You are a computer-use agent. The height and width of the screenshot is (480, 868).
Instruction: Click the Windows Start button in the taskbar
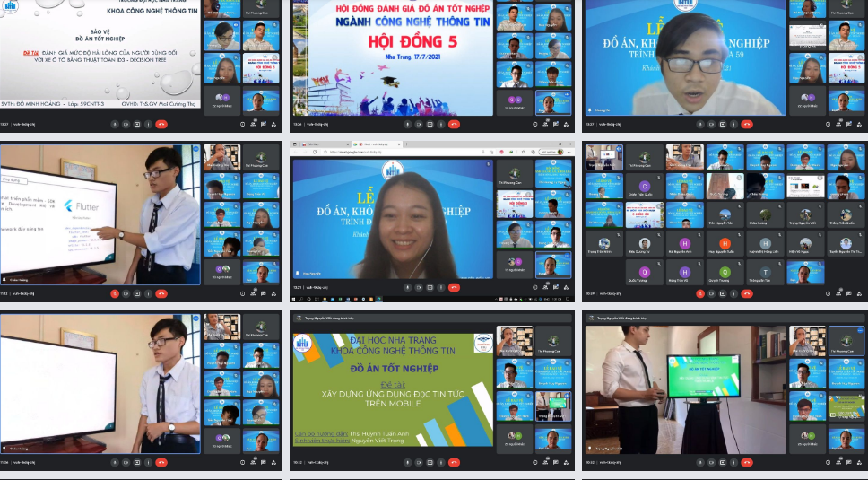click(x=294, y=299)
